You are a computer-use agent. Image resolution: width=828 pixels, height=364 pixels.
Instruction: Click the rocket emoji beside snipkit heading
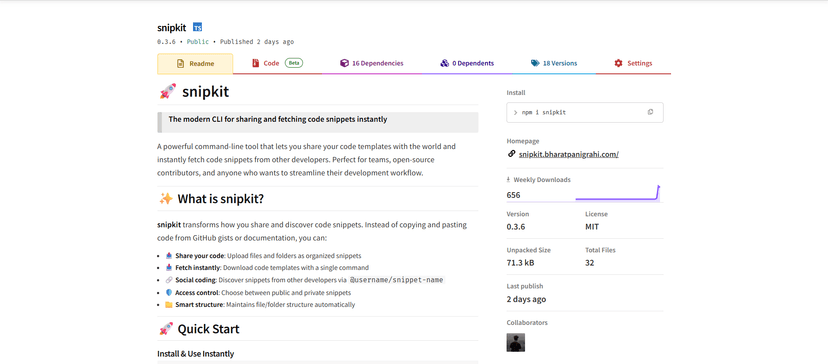click(x=167, y=91)
